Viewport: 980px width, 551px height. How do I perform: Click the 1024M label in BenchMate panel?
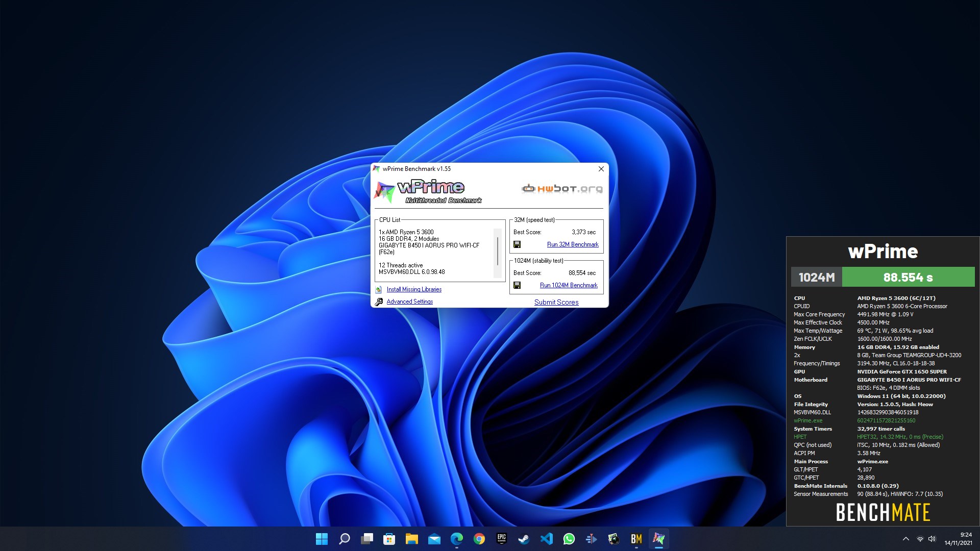tap(817, 277)
